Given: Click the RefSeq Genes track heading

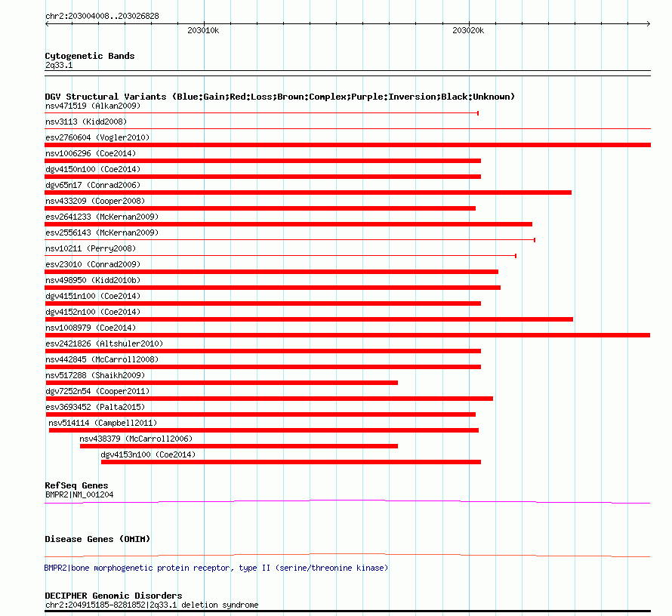Looking at the screenshot, I should click(x=76, y=485).
